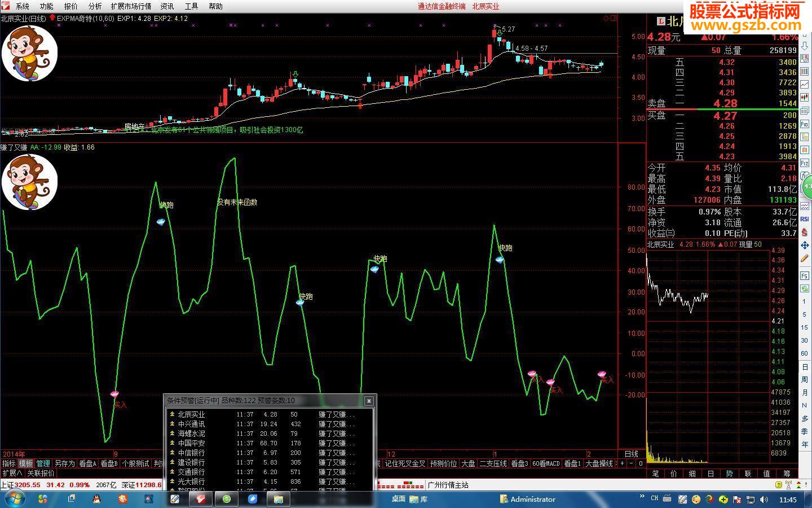
Task: Switch to 模板 tab below the chart
Action: click(x=26, y=463)
